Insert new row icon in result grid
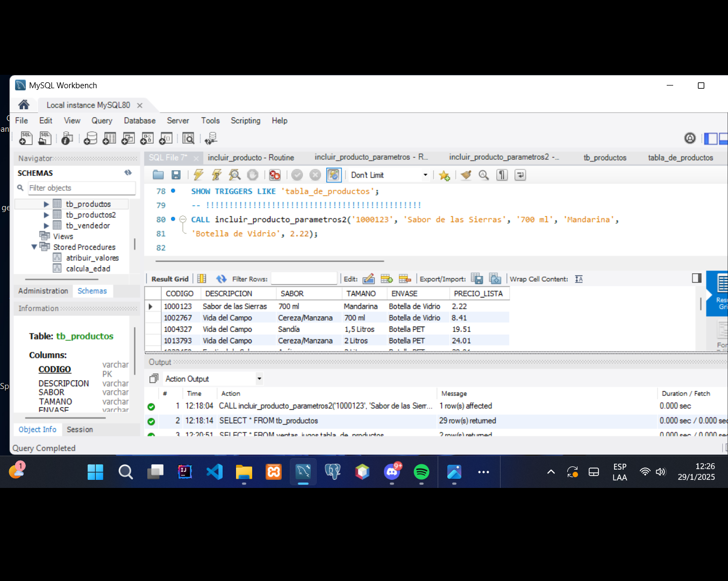Viewport: 728px width, 581px height. click(387, 279)
